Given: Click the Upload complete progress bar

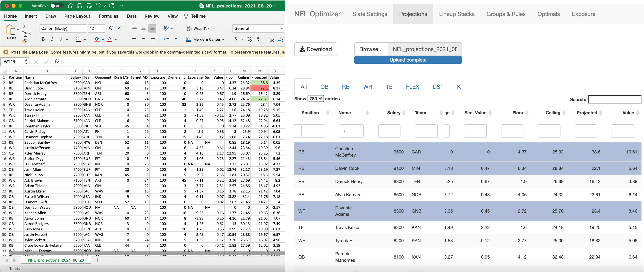Looking at the screenshot, I should point(408,60).
